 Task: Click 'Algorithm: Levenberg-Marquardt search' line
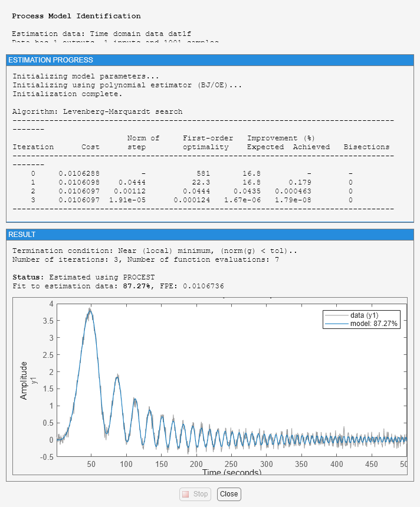[x=97, y=111]
